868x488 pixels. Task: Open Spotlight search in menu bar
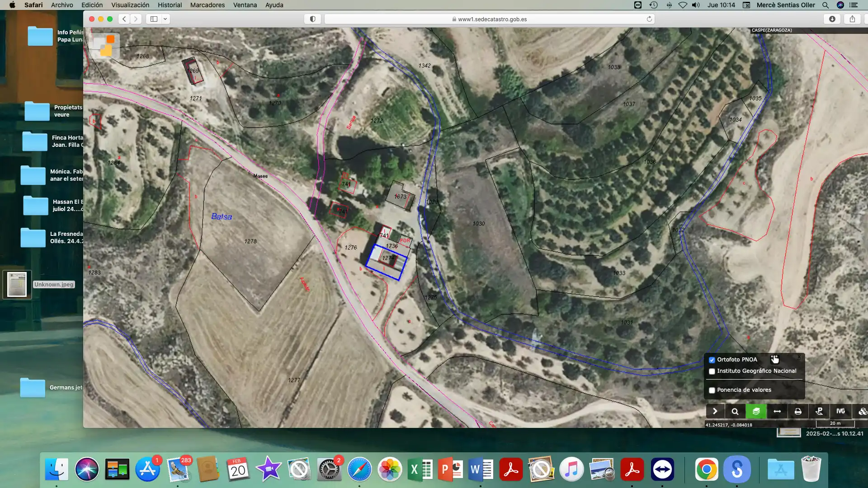[x=826, y=5]
